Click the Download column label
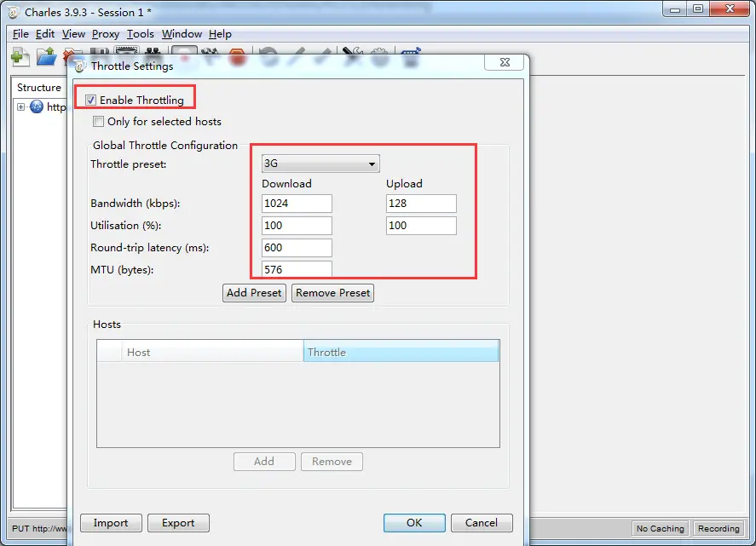Screen dimensions: 756x546 [x=287, y=184]
